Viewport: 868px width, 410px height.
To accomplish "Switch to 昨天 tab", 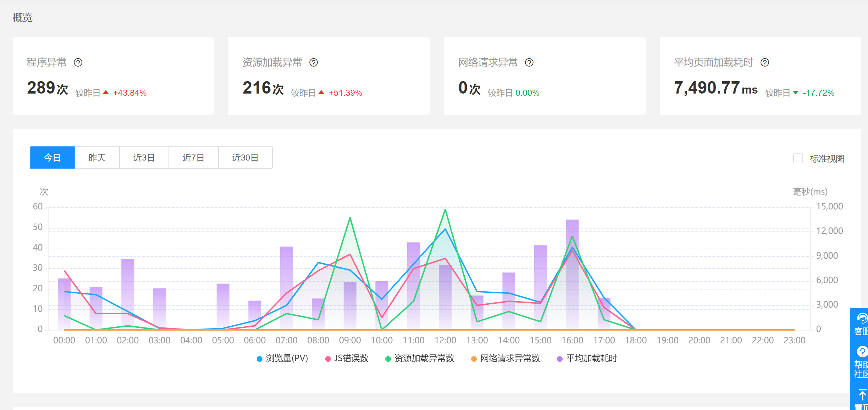I will pos(97,158).
